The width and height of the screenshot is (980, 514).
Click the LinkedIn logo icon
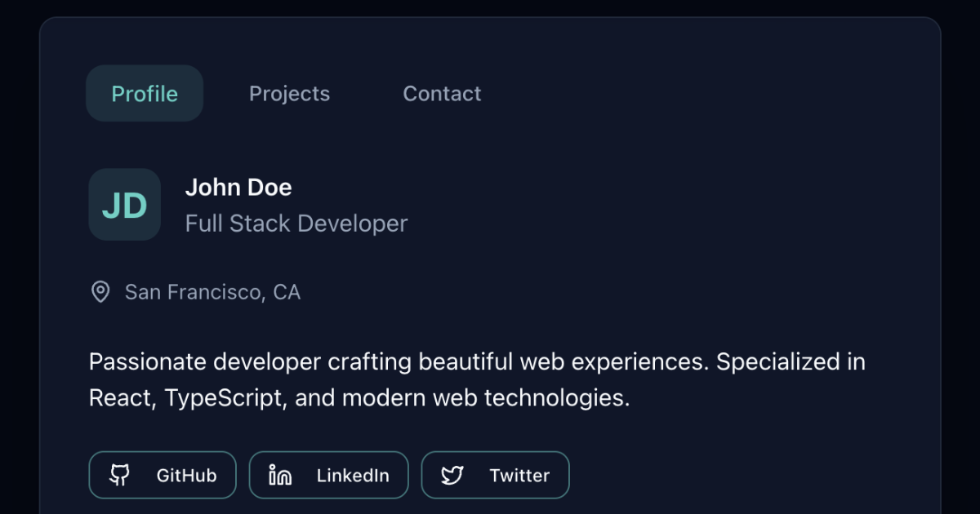coord(280,475)
